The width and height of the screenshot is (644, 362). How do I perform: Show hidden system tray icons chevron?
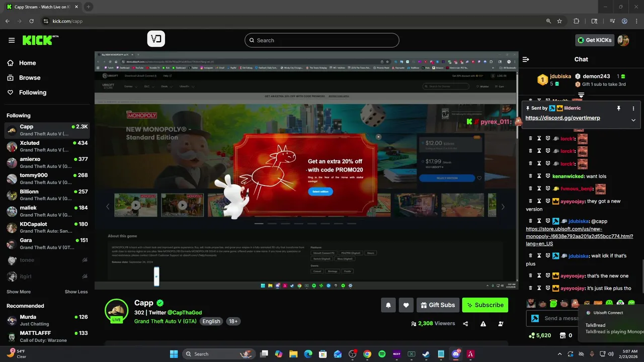559,354
